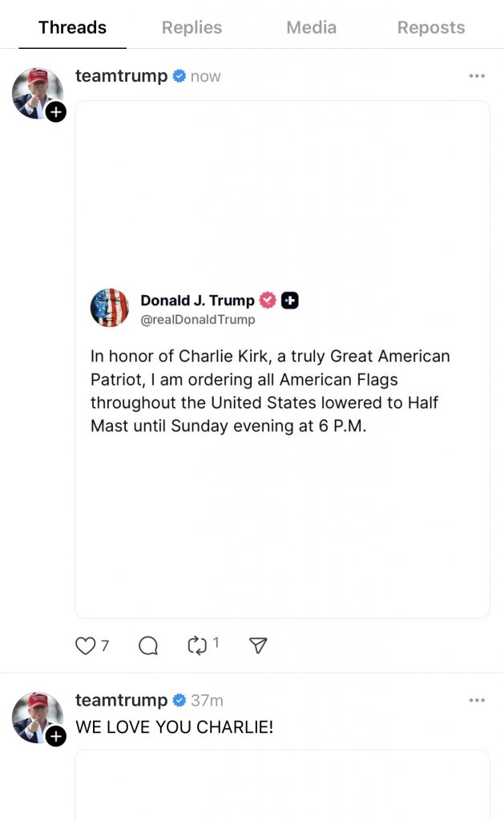This screenshot has height=821, width=504.
Task: Follow teamtrump via plus badge on top avatar
Action: click(56, 112)
